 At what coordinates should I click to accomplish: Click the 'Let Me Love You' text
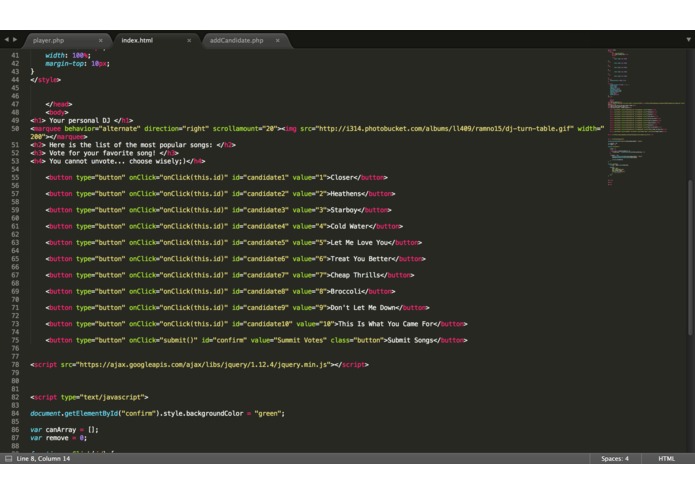[x=359, y=243]
